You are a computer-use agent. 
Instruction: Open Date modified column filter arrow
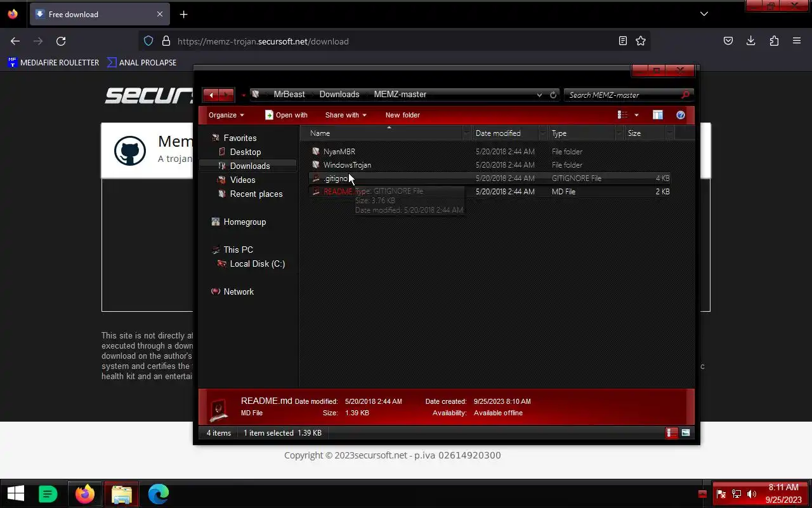pyautogui.click(x=544, y=133)
